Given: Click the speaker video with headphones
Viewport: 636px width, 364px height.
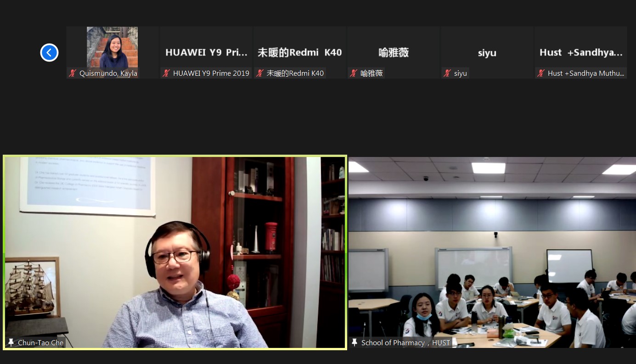Looking at the screenshot, I should [174, 252].
